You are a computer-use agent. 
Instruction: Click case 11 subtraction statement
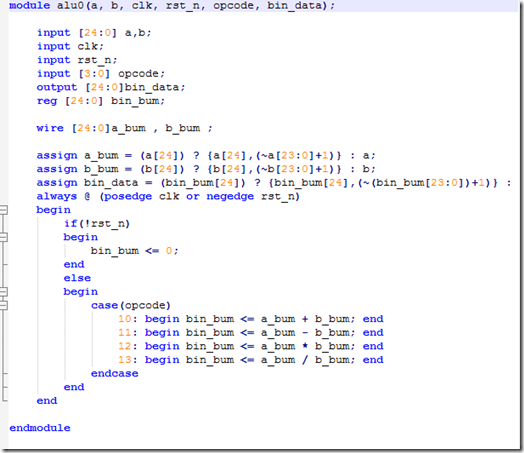click(x=251, y=333)
